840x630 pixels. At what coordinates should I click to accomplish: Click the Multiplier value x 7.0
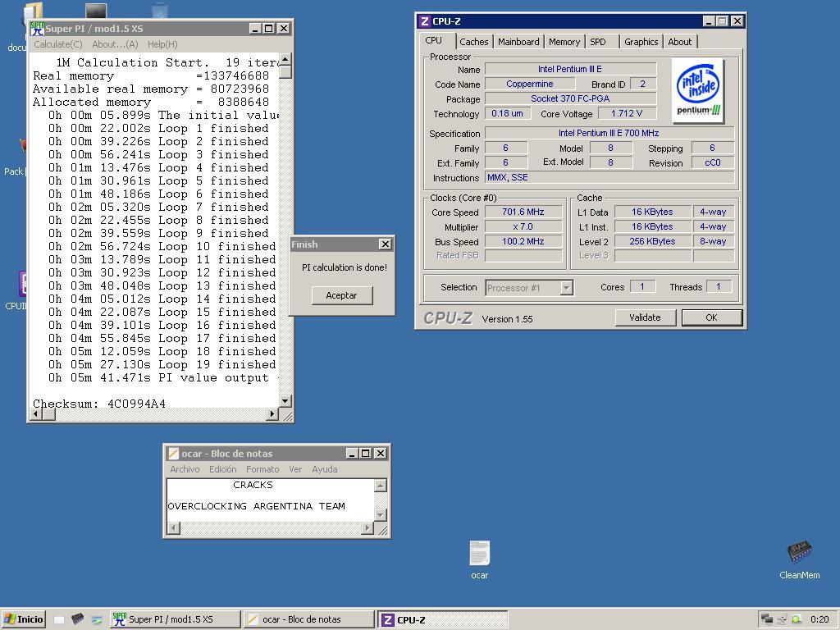(523, 226)
